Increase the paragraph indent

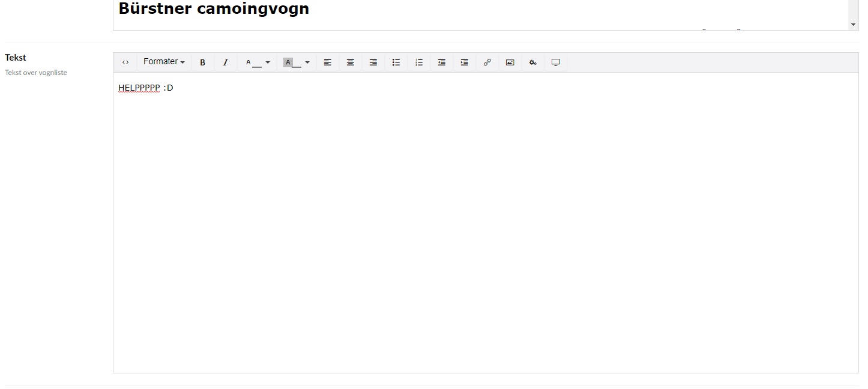point(465,62)
